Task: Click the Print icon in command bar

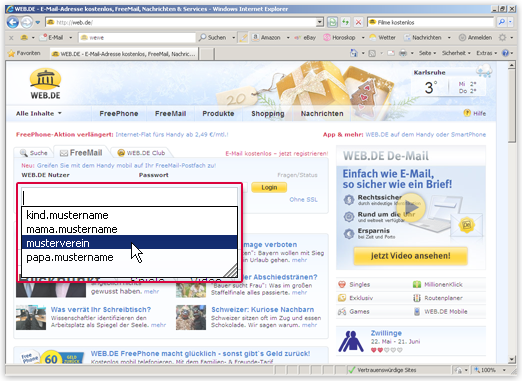Action: [x=403, y=53]
